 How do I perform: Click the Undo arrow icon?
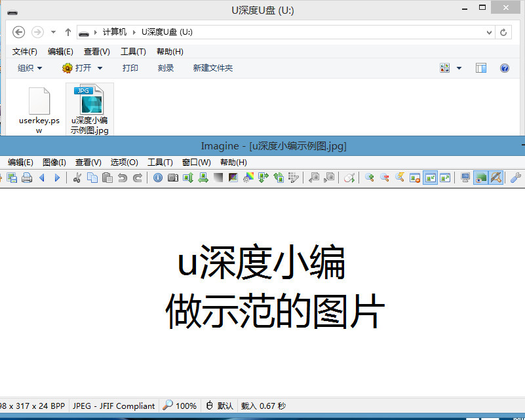coord(123,178)
